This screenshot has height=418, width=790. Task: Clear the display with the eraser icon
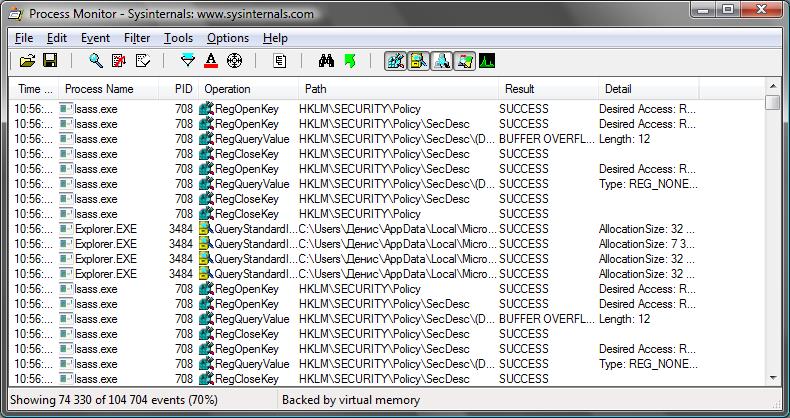[143, 61]
